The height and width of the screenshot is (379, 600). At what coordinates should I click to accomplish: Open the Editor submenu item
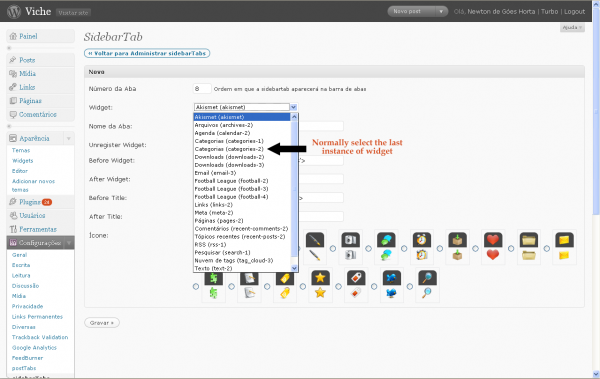coord(20,171)
